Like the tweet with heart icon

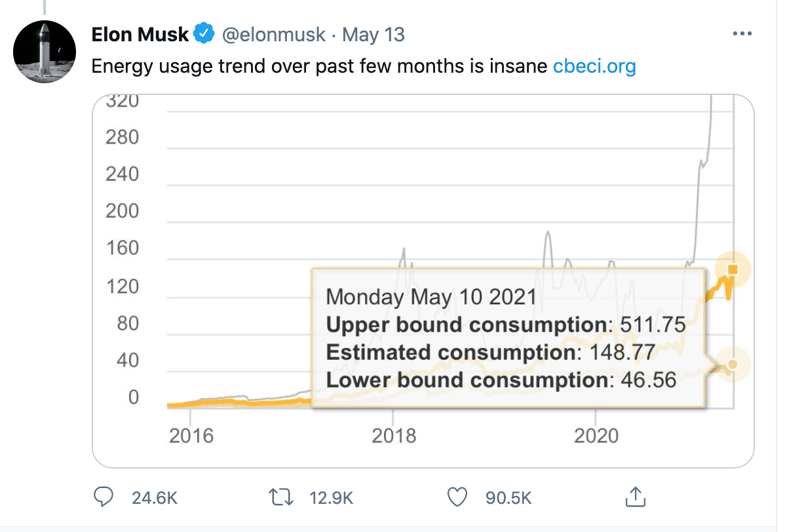click(x=457, y=497)
